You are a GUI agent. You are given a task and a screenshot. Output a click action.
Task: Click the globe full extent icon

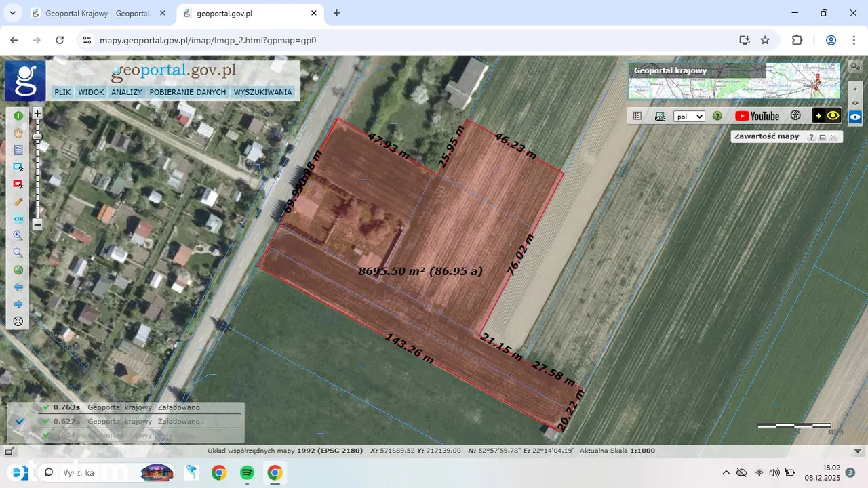pyautogui.click(x=18, y=270)
